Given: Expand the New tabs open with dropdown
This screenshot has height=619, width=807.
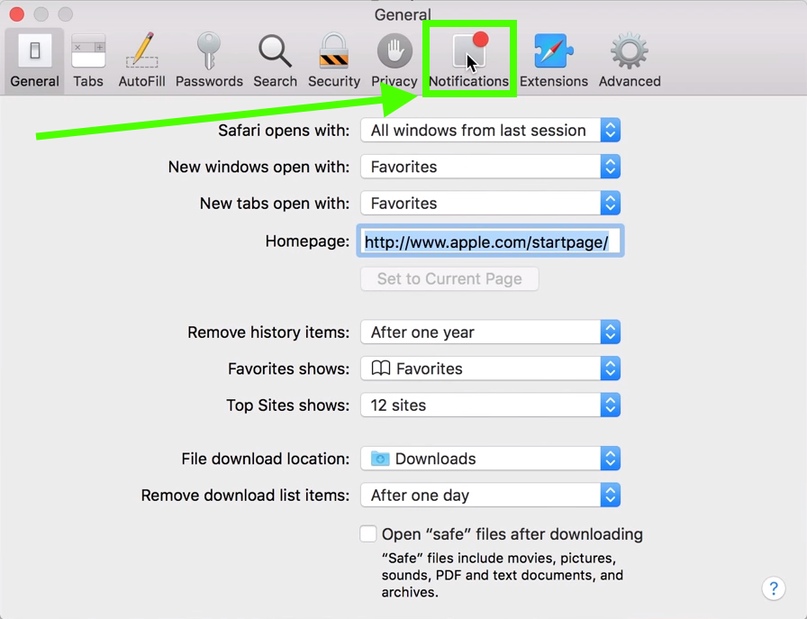Looking at the screenshot, I should (x=490, y=203).
